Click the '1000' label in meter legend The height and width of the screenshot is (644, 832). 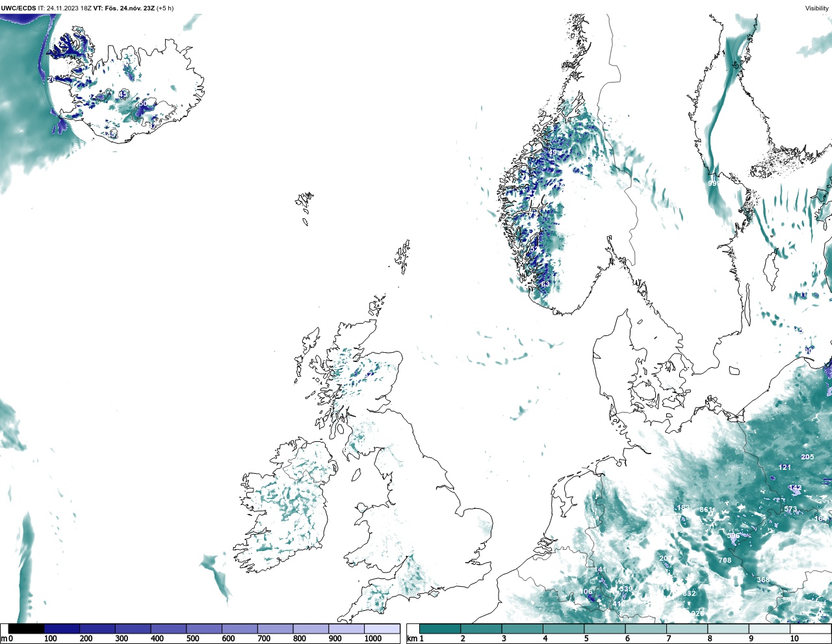tap(373, 639)
